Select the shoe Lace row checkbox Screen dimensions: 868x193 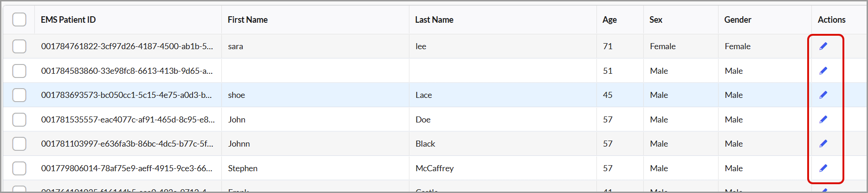click(19, 95)
